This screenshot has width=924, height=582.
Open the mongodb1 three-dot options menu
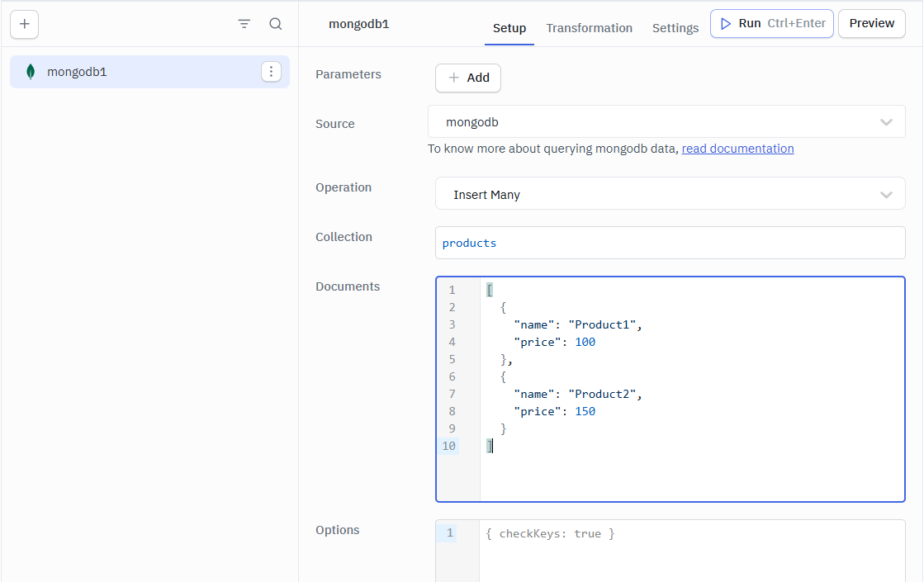pos(271,72)
